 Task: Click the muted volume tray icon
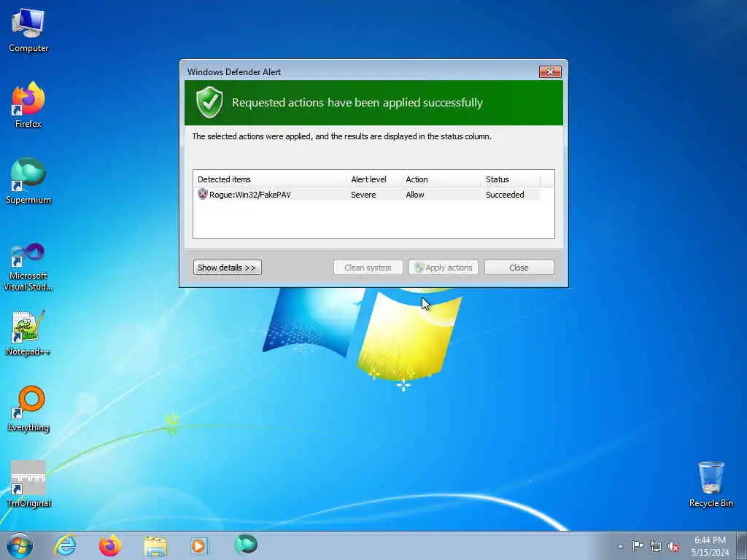click(673, 547)
